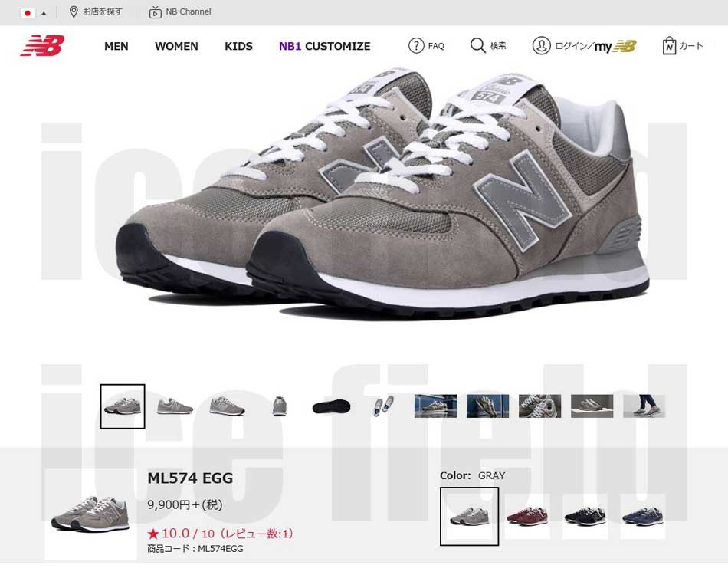Open the shopping cart bag icon
The width and height of the screenshot is (728, 575).
pos(669,45)
